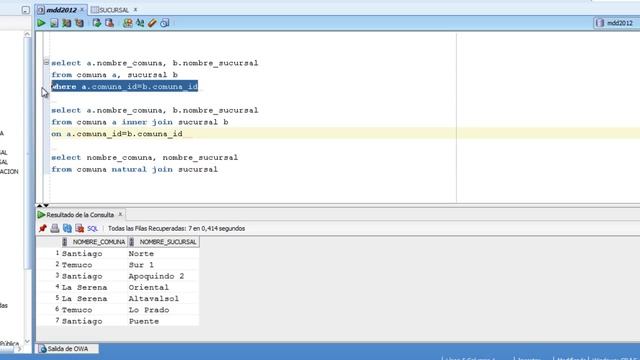The height and width of the screenshot is (360, 640).
Task: Click the NOMBRE_COMUNA column header
Action: click(x=95, y=242)
